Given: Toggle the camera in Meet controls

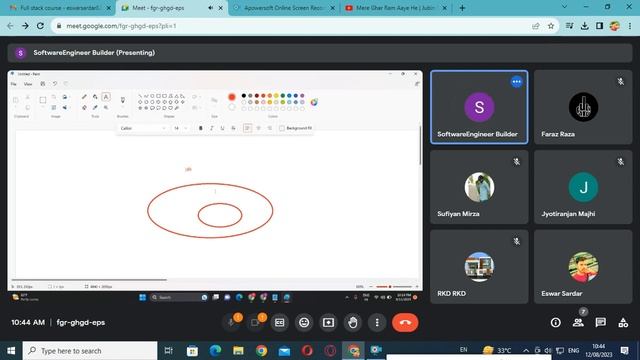Looking at the screenshot, I should point(256,322).
